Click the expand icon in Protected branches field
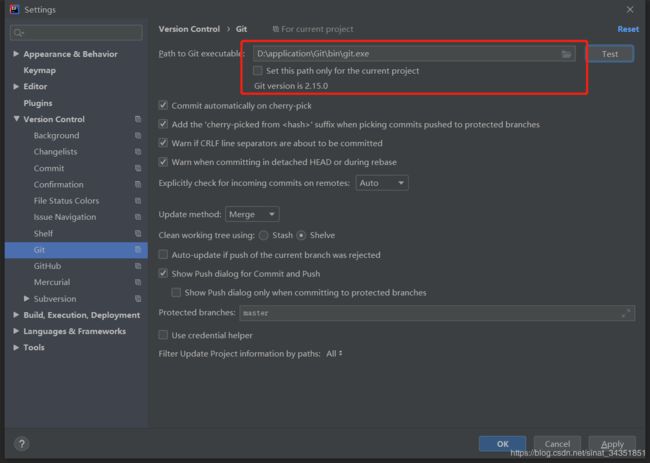 [x=626, y=313]
